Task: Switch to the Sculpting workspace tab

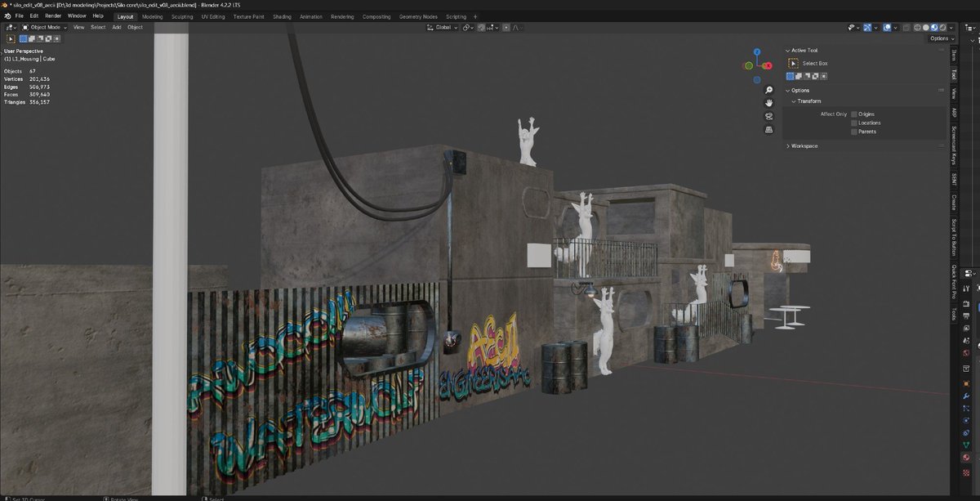Action: coord(182,16)
